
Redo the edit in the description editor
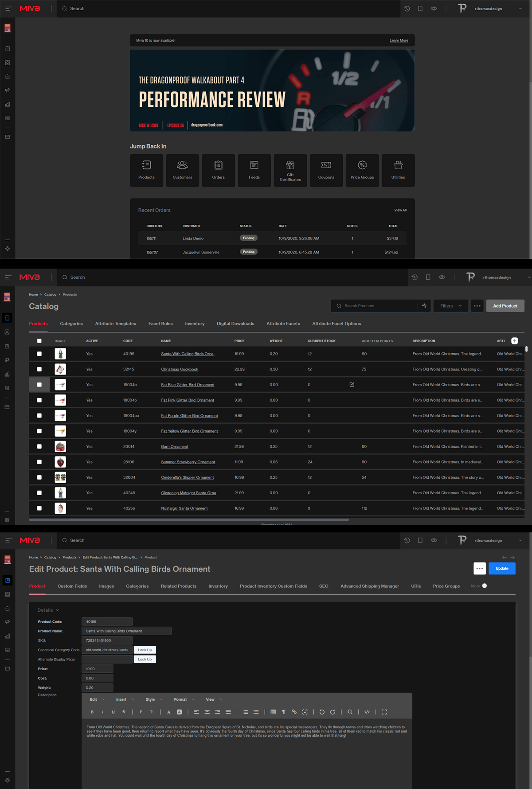pyautogui.click(x=332, y=712)
